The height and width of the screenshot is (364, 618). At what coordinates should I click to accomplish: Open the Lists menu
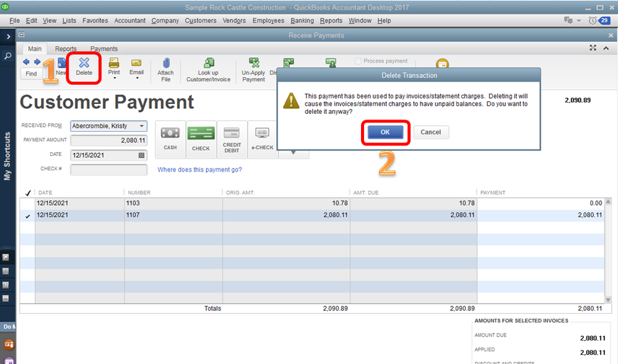(x=69, y=20)
